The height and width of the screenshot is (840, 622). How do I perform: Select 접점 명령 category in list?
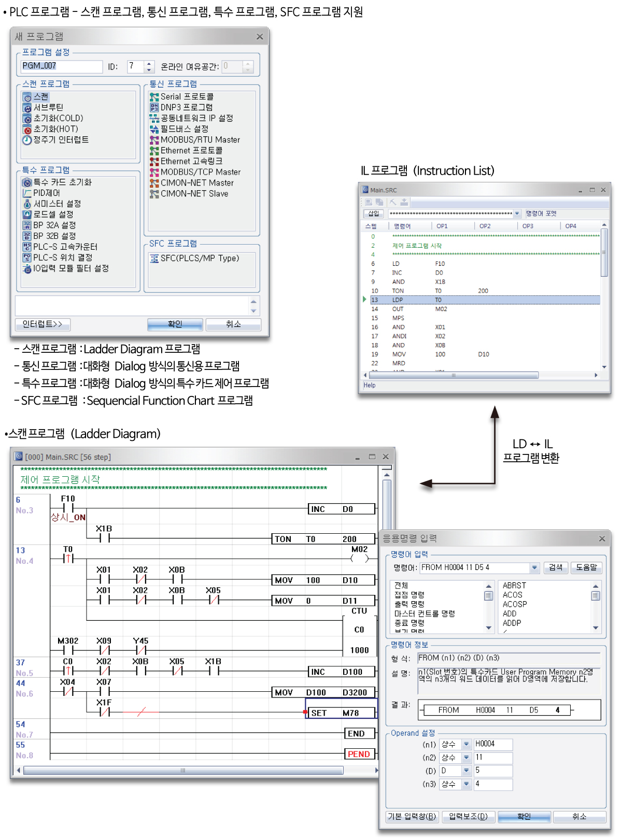point(409,595)
